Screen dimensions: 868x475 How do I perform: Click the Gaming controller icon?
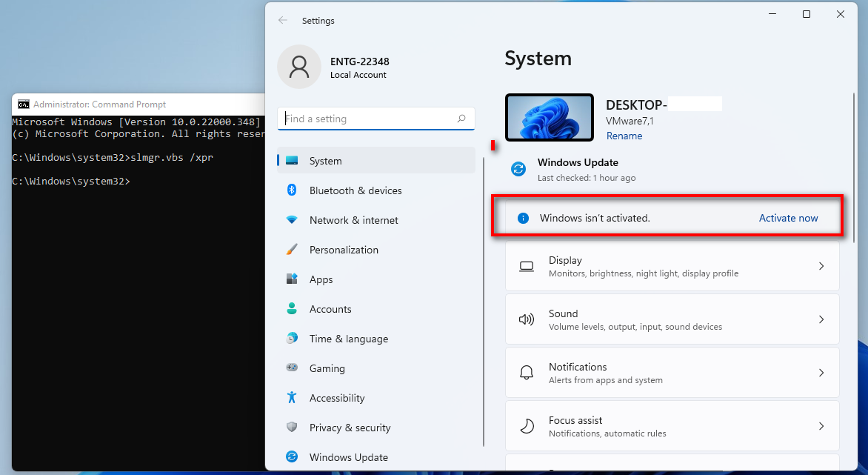pos(292,367)
